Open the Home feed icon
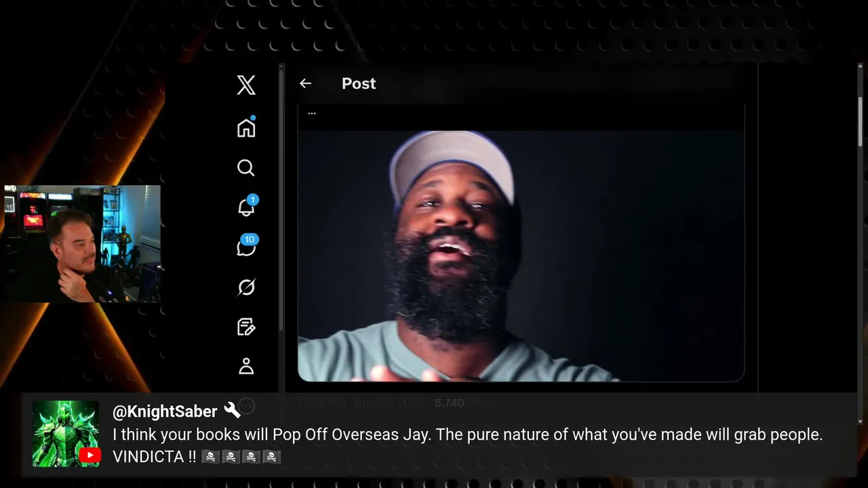 click(246, 127)
